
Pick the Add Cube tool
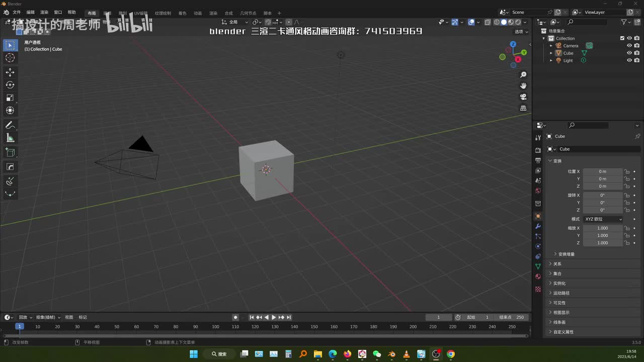(x=10, y=152)
